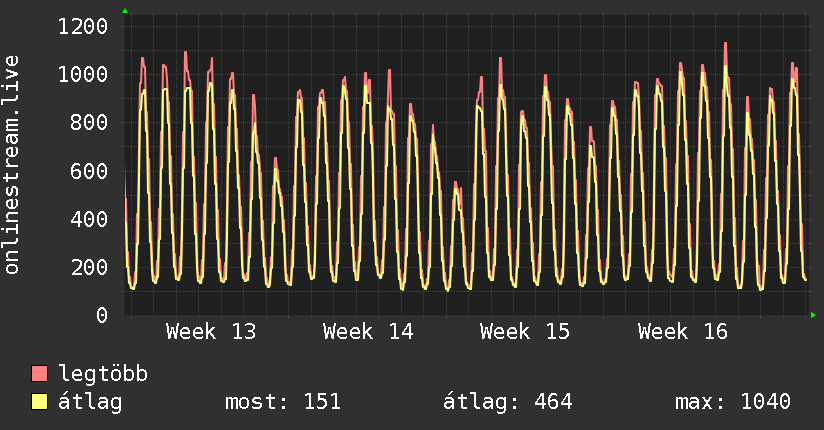824x430 pixels.
Task: Click the 600 y-axis label
Action: coord(89,171)
